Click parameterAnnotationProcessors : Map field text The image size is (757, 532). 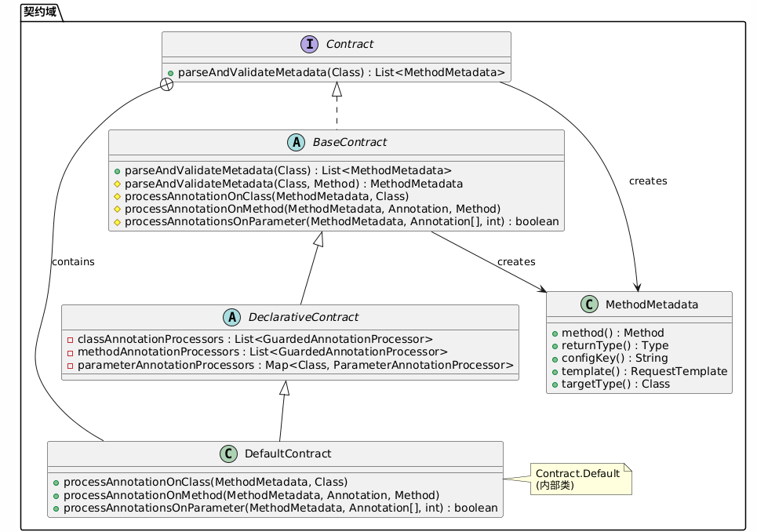coord(296,365)
